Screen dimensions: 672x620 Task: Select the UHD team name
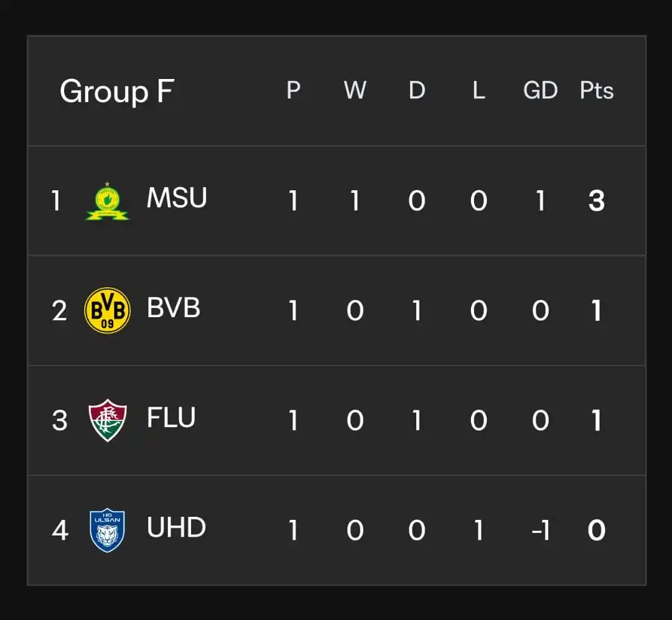point(176,527)
